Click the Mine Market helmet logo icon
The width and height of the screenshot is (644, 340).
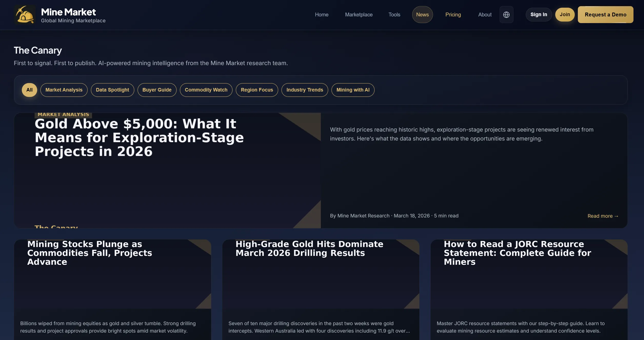point(25,15)
